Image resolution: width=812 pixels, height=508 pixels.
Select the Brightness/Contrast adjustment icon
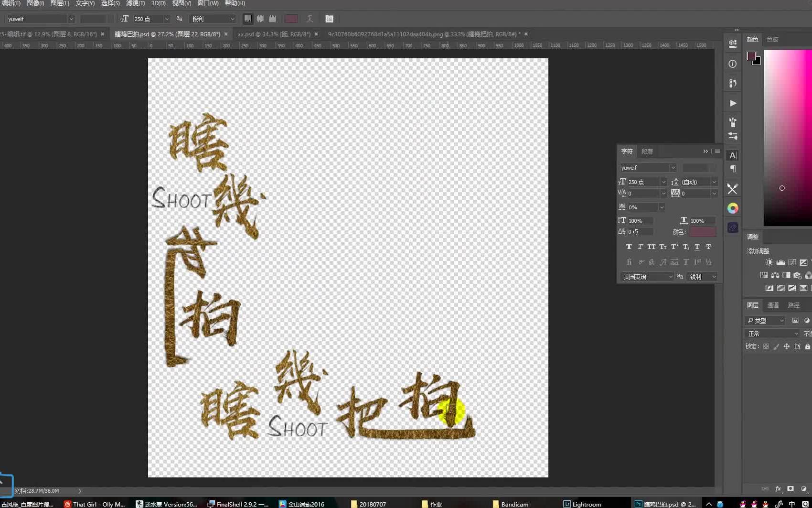769,262
